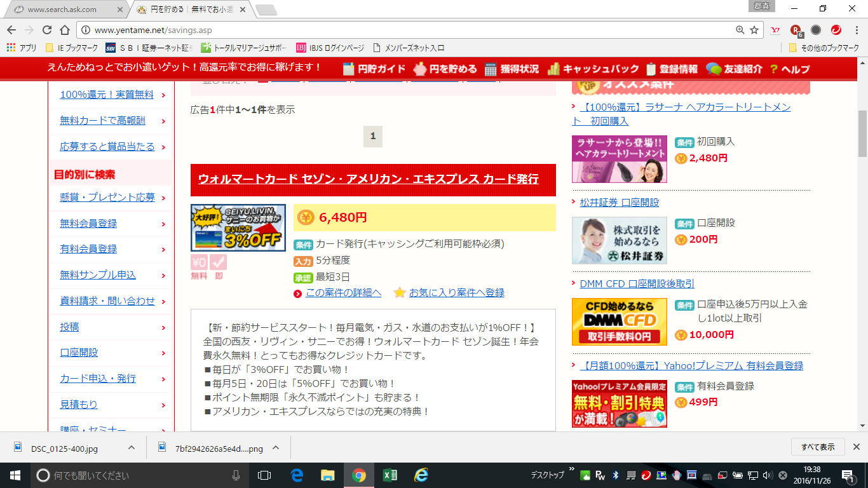Select 見積もり category link

coord(79,405)
